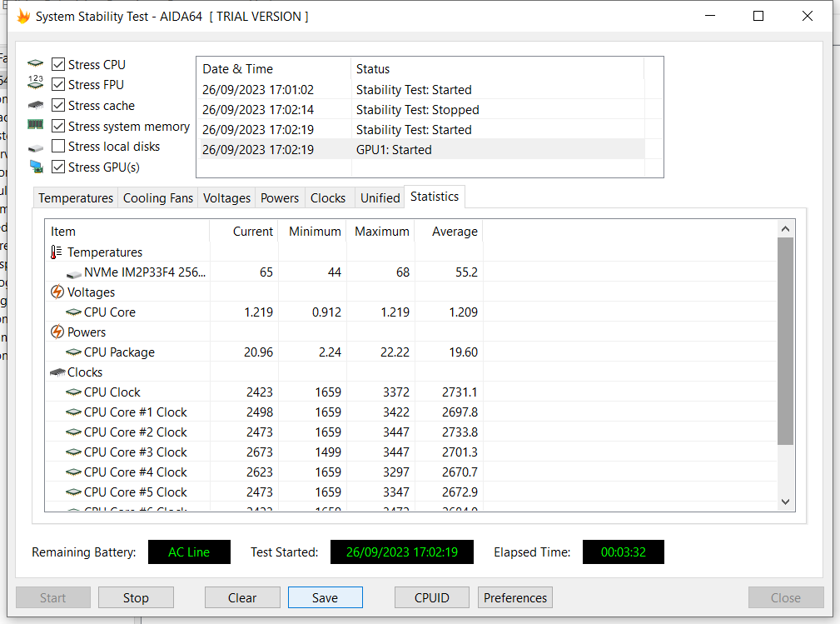
Task: Click the RAM module icon beside Stress system memory
Action: click(35, 125)
